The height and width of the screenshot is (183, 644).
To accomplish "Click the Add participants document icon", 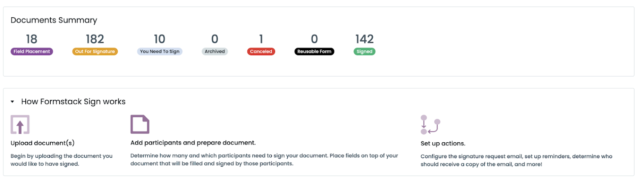I will pos(140,124).
